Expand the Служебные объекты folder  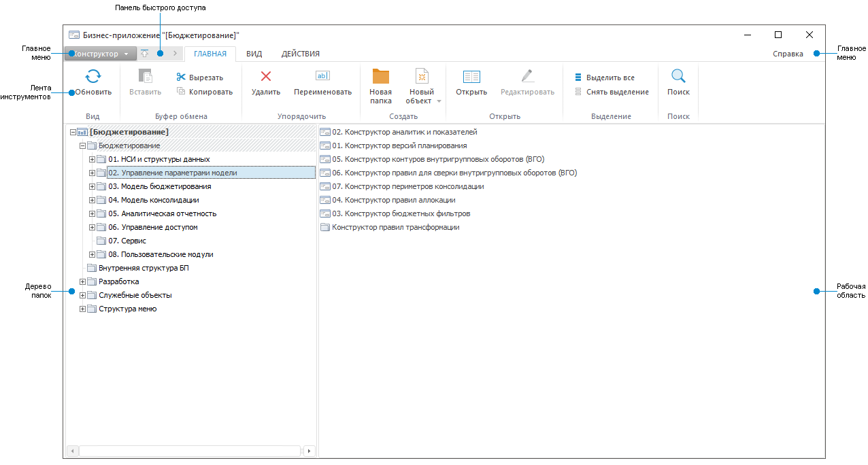pyautogui.click(x=82, y=295)
